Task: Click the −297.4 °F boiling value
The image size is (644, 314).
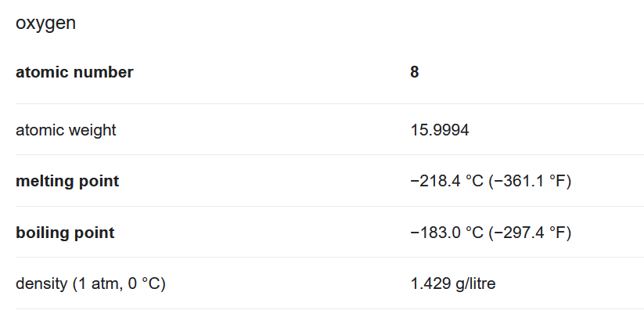Action: (x=531, y=233)
